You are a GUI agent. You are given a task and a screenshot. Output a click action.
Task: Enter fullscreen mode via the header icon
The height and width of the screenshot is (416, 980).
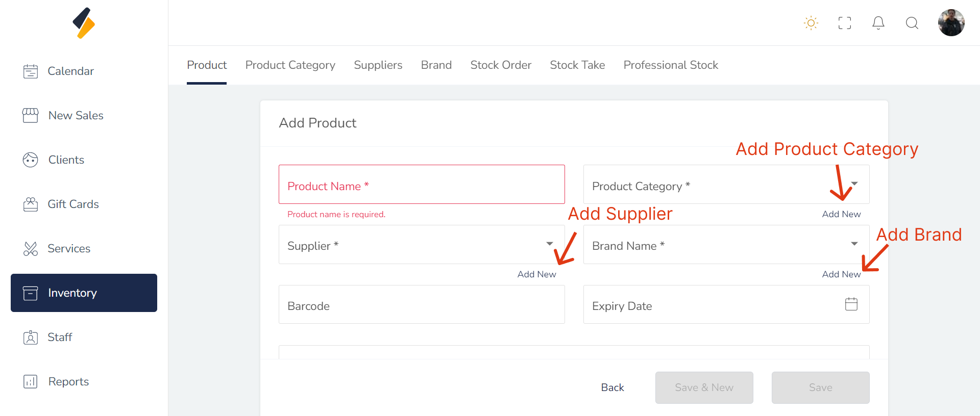(845, 23)
